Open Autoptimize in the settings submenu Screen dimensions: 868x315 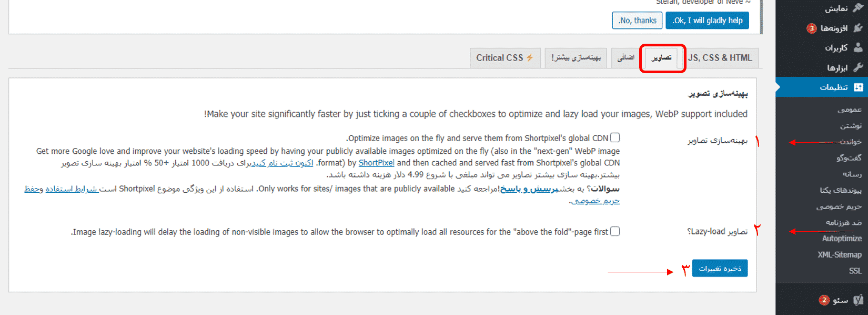842,239
